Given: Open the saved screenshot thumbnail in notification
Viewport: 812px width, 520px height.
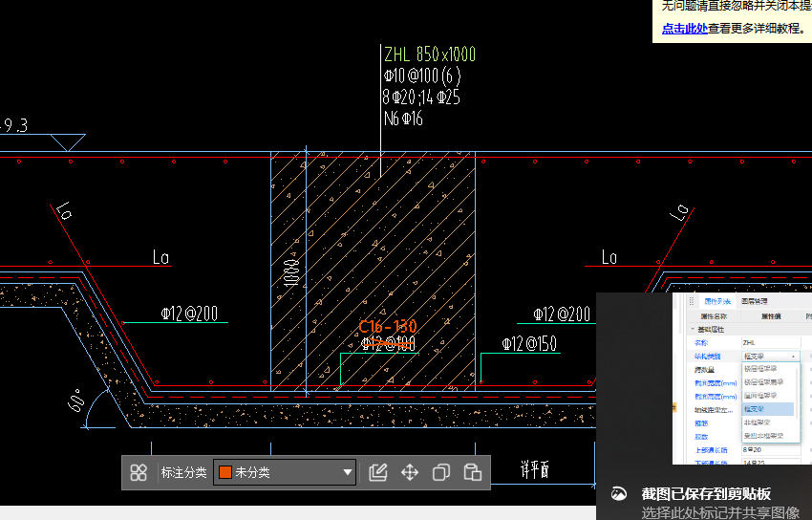Looking at the screenshot, I should point(742,379).
